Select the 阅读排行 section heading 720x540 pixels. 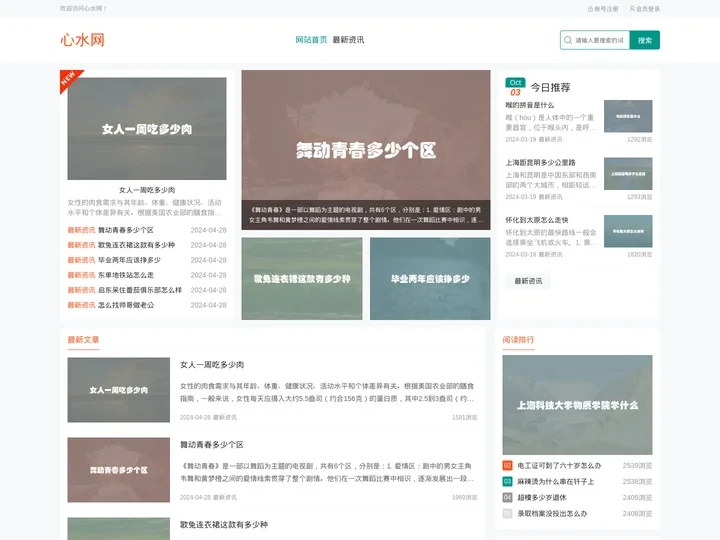pos(518,340)
